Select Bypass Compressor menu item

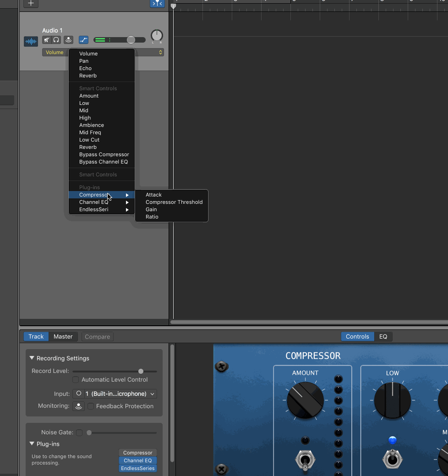[102, 154]
